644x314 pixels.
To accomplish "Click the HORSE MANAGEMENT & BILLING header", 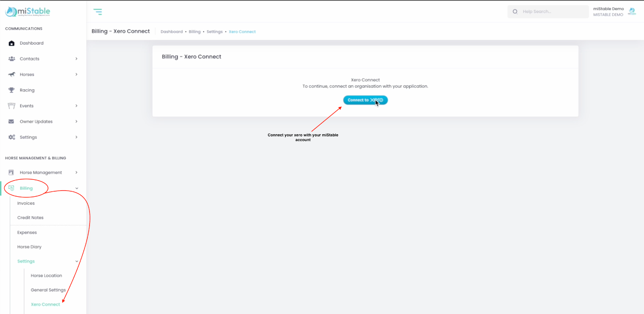I will (x=35, y=158).
